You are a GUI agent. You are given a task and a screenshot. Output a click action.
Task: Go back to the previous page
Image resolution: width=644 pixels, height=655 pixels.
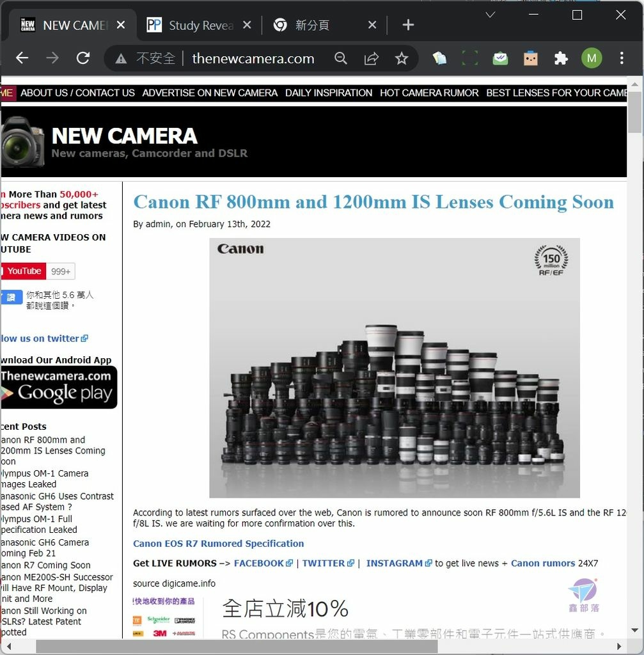[x=22, y=58]
